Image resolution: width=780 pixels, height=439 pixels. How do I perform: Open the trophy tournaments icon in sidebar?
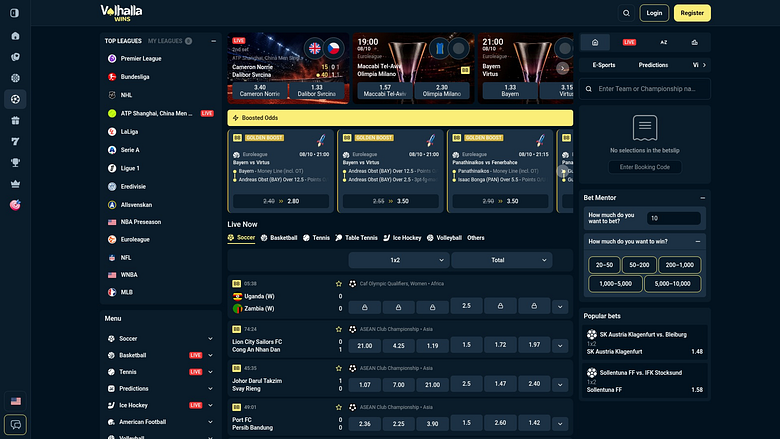15,163
